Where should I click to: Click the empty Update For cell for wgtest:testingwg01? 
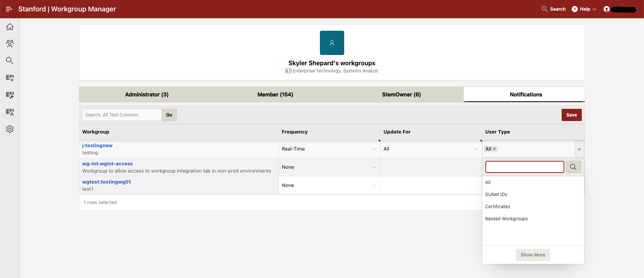coord(431,185)
